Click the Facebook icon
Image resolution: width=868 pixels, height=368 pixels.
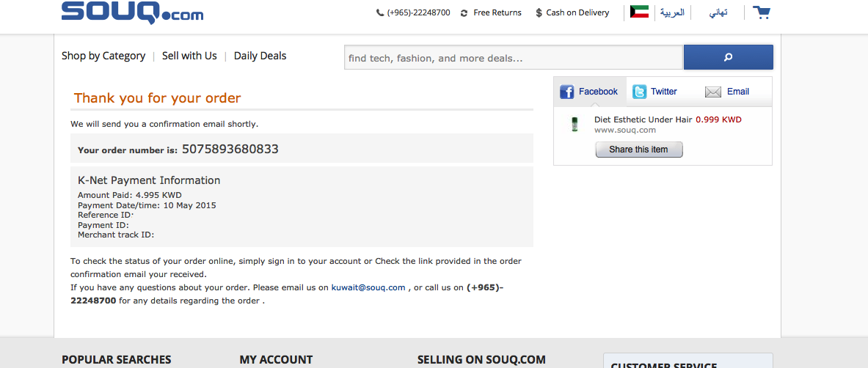(x=566, y=92)
